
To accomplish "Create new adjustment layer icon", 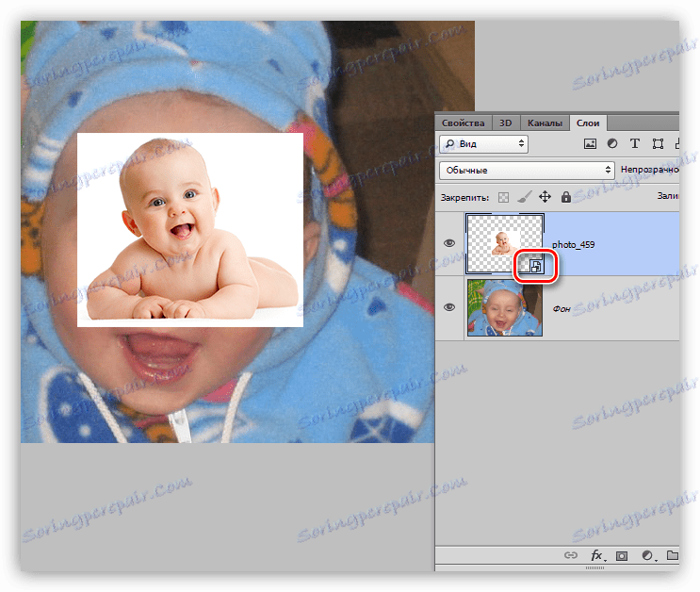I will tap(648, 555).
